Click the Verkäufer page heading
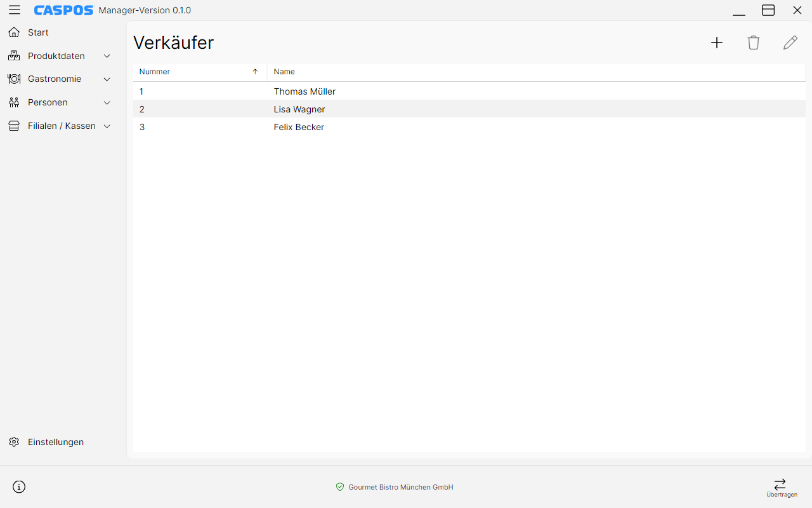812x508 pixels. click(174, 43)
